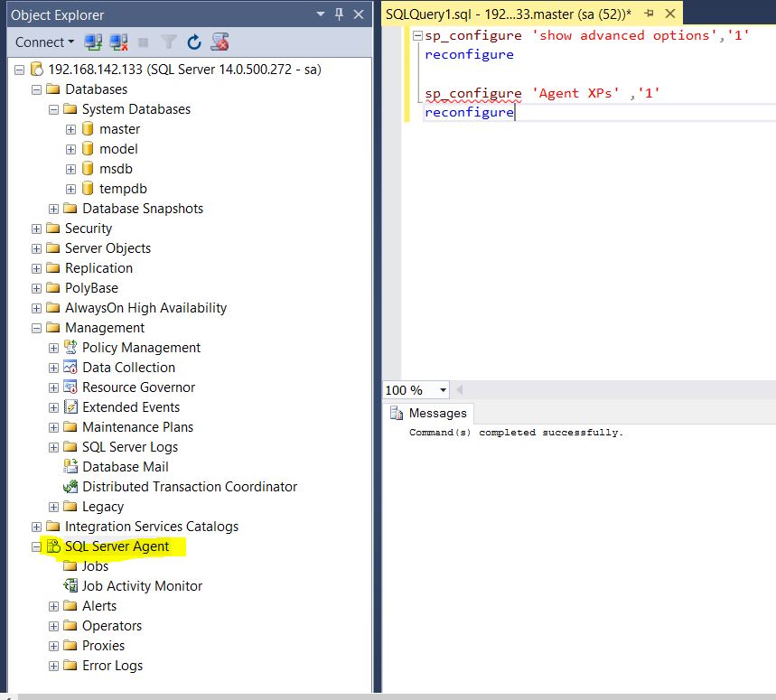The height and width of the screenshot is (700, 776).
Task: Click the Filter icon in Object Explorer
Action: coord(169,42)
